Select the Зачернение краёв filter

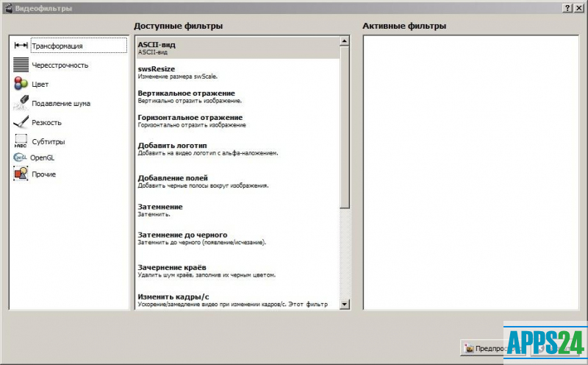coord(237,271)
